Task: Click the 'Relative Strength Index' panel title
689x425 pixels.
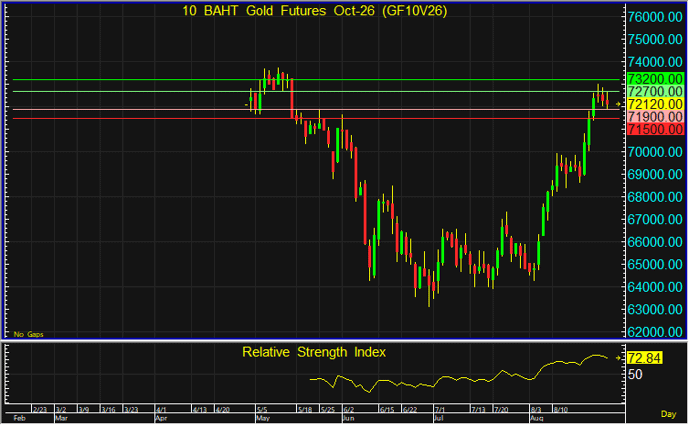Action: pos(314,352)
